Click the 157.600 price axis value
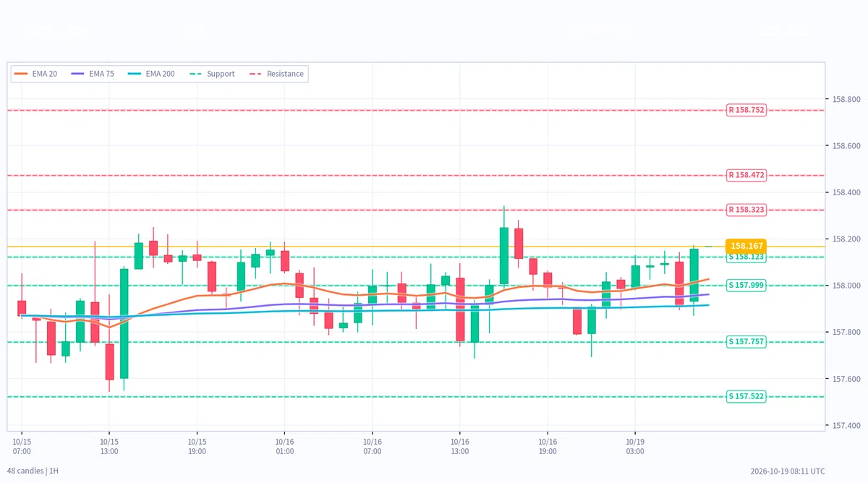 coord(846,379)
